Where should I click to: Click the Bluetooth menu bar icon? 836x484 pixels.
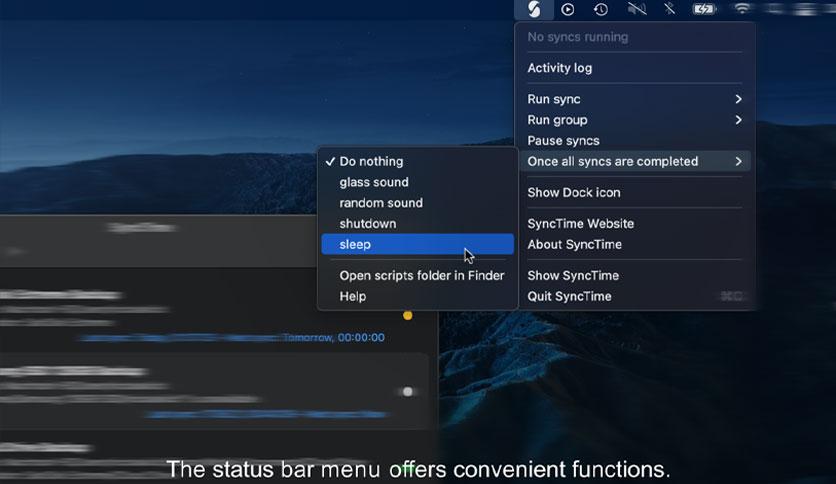(x=670, y=9)
